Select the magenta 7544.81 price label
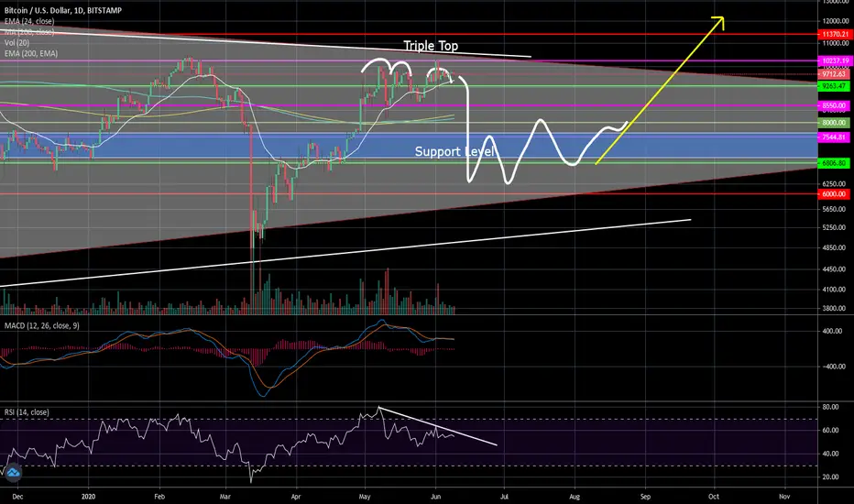This screenshot has width=854, height=504. click(x=834, y=137)
